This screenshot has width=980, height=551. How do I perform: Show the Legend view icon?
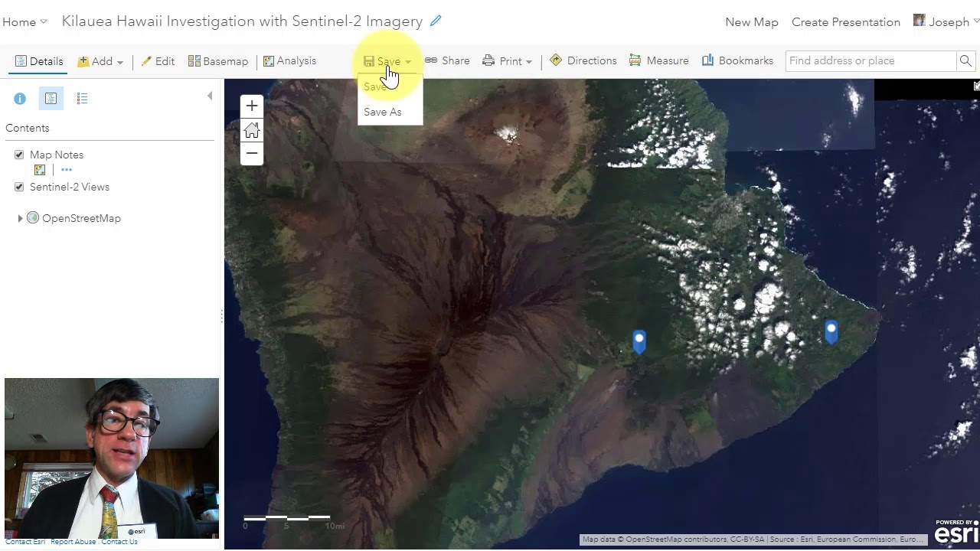82,99
